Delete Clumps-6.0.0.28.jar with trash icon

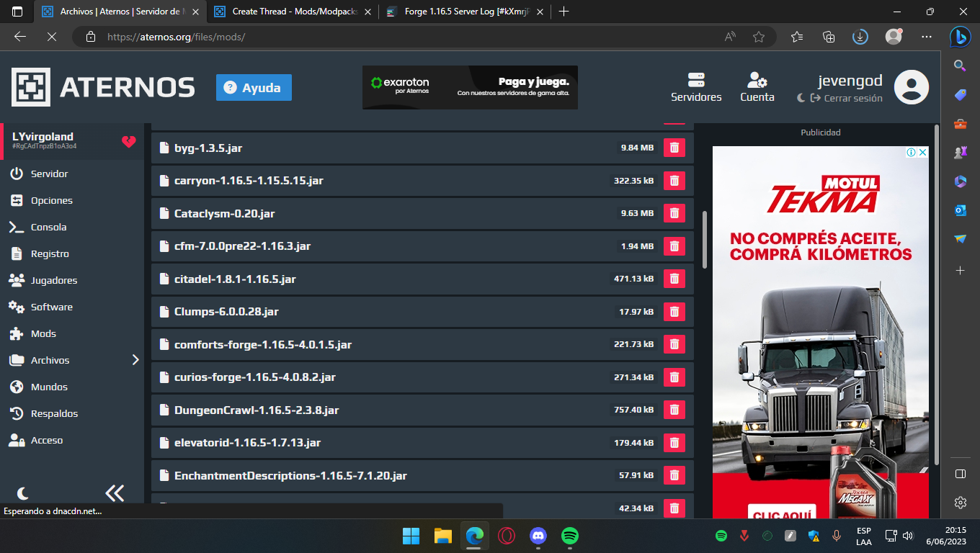[674, 312]
